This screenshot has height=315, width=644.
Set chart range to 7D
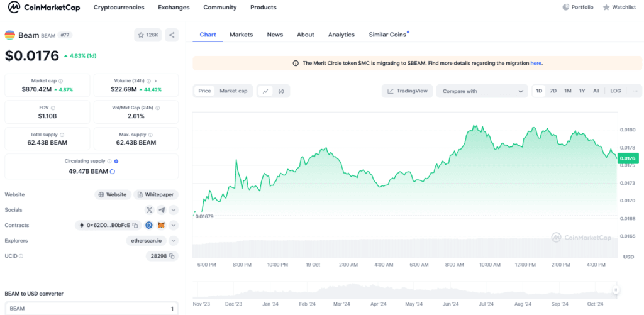pos(553,91)
